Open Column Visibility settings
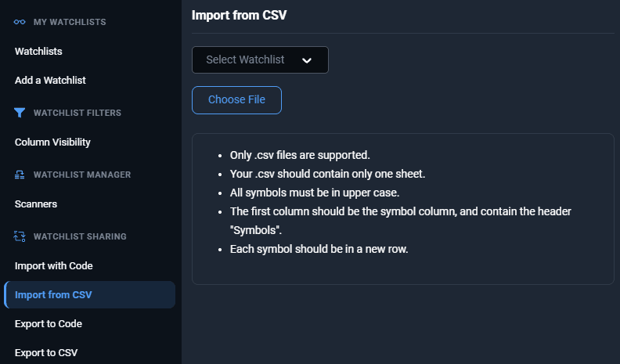Screen dimensions: 620x364 [x=52, y=142]
